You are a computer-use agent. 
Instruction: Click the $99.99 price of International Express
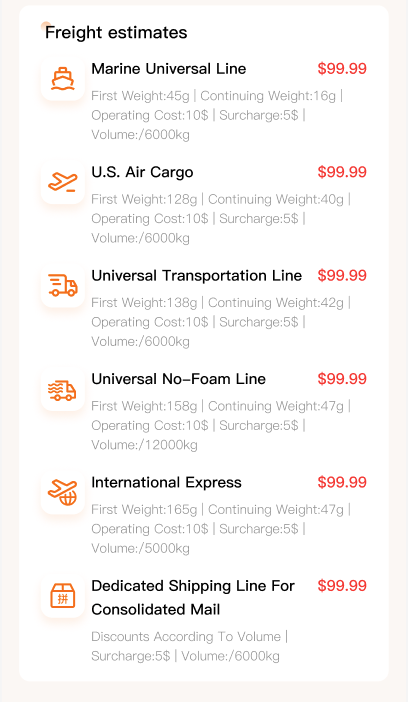pyautogui.click(x=342, y=483)
